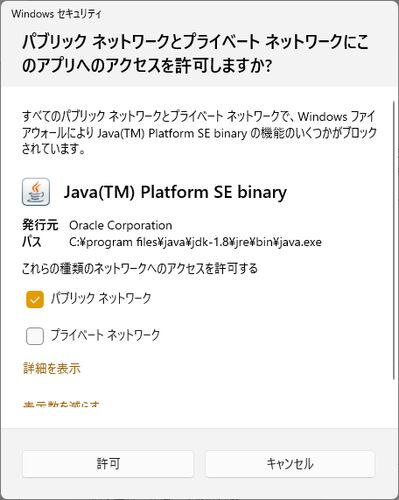The image size is (399, 500).
Task: Enable the プライベート ネットワーク checkbox
Action: [x=35, y=336]
